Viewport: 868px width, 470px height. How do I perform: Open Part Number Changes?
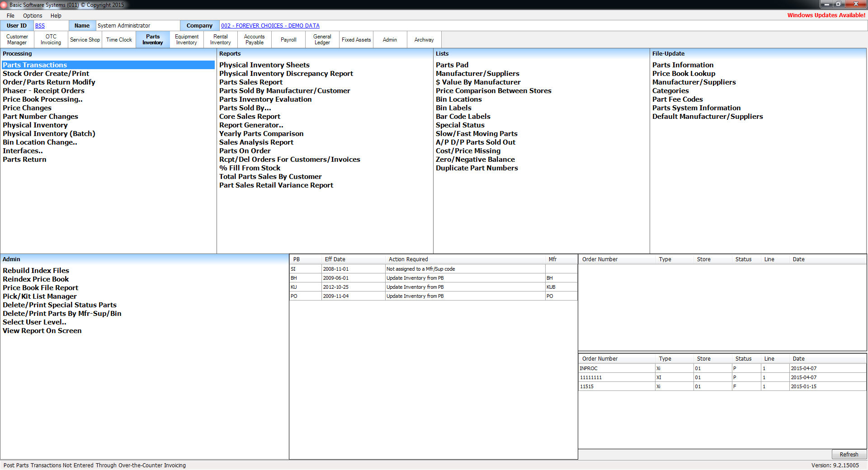point(40,117)
